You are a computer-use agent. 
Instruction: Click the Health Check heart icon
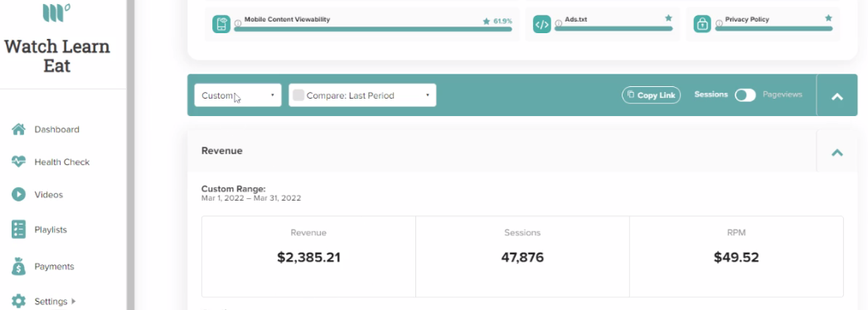[x=18, y=162]
